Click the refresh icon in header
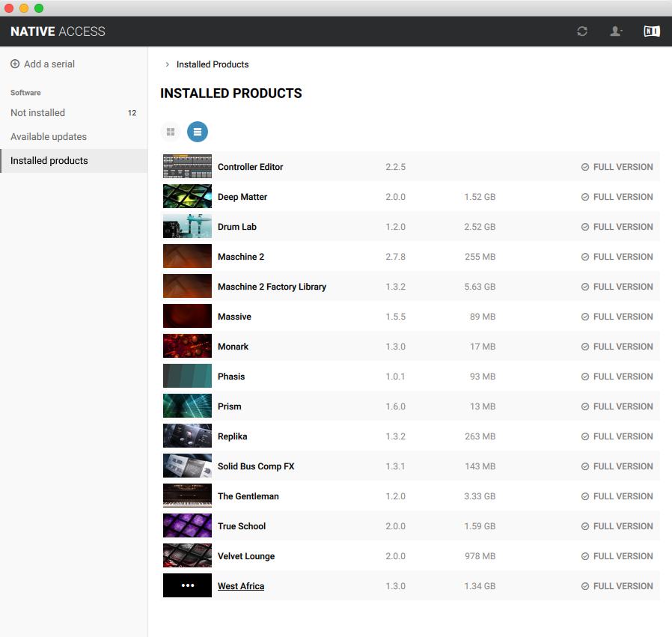672x637 pixels. [x=581, y=31]
